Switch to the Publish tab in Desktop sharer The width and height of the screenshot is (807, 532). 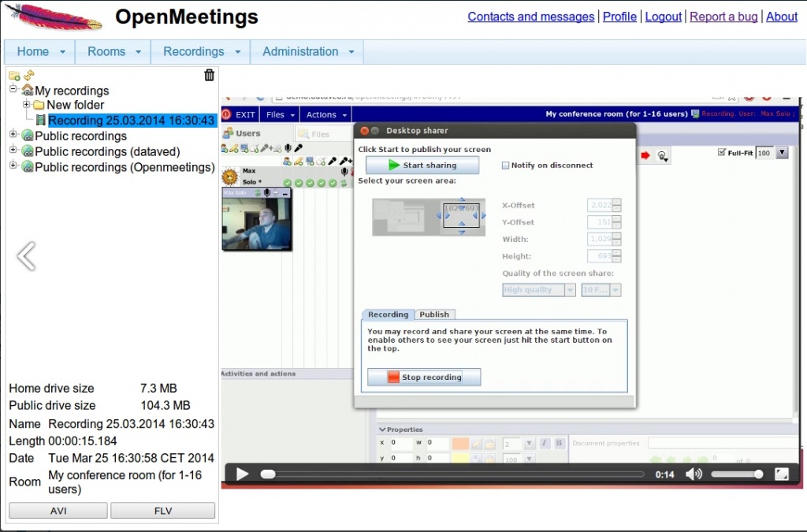(434, 314)
